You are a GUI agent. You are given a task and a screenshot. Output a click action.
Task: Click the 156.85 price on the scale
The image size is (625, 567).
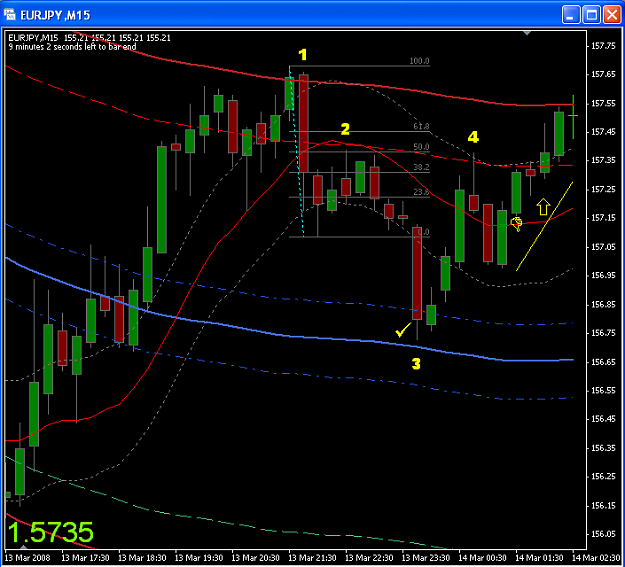pyautogui.click(x=603, y=304)
